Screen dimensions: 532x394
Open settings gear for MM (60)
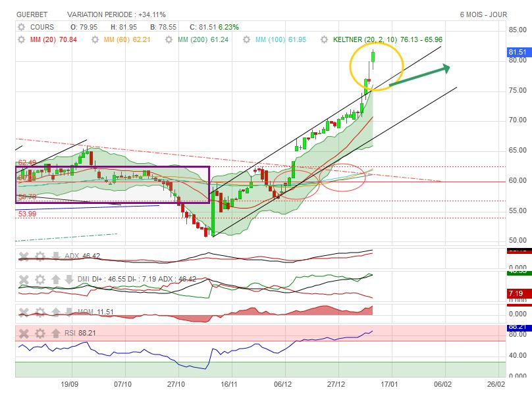(x=95, y=39)
